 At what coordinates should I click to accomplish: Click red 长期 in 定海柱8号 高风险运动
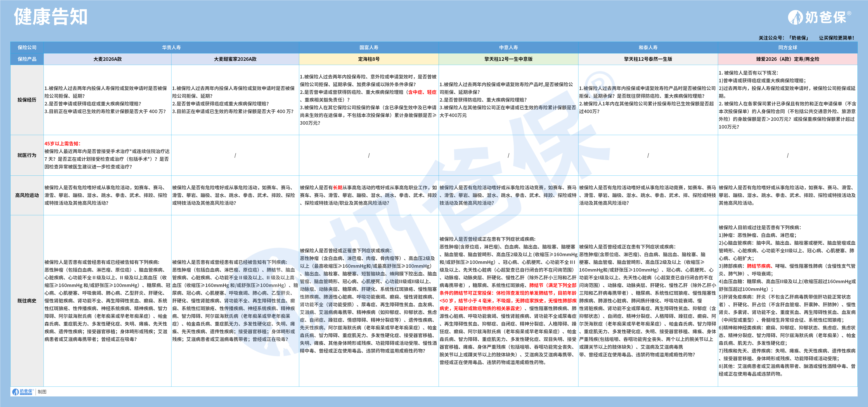coord(338,188)
